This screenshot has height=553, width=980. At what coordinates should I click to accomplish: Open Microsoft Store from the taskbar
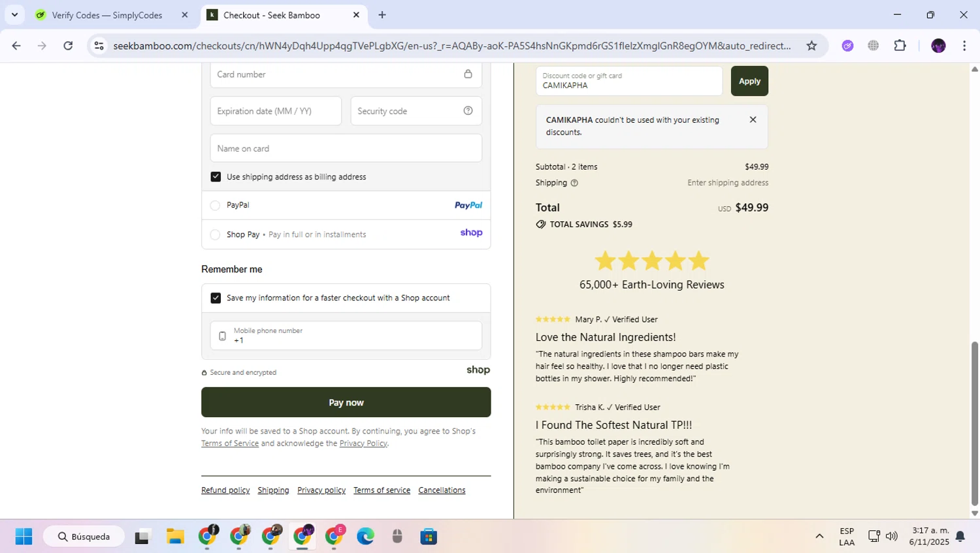[x=429, y=537]
